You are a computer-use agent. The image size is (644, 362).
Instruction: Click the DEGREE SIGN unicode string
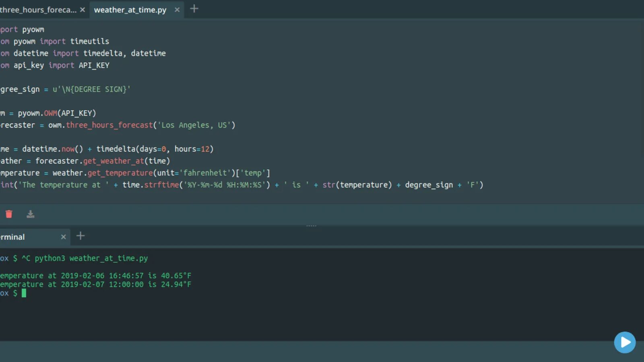(91, 89)
